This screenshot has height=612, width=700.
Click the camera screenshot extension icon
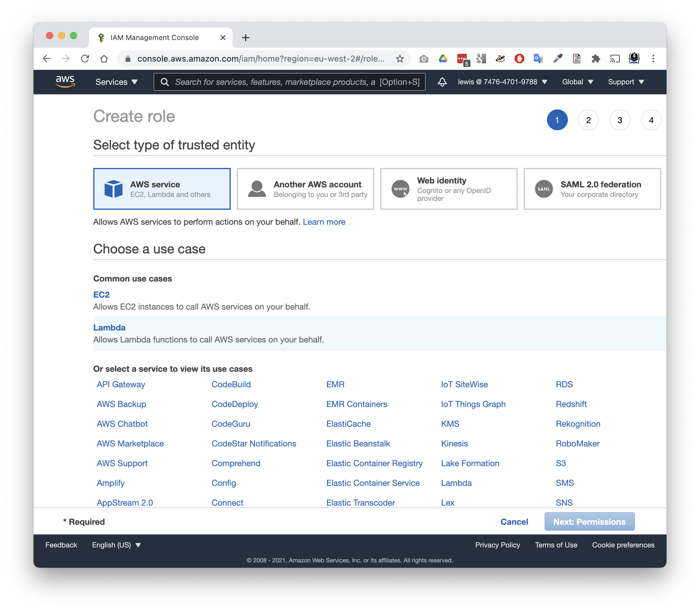coord(424,59)
